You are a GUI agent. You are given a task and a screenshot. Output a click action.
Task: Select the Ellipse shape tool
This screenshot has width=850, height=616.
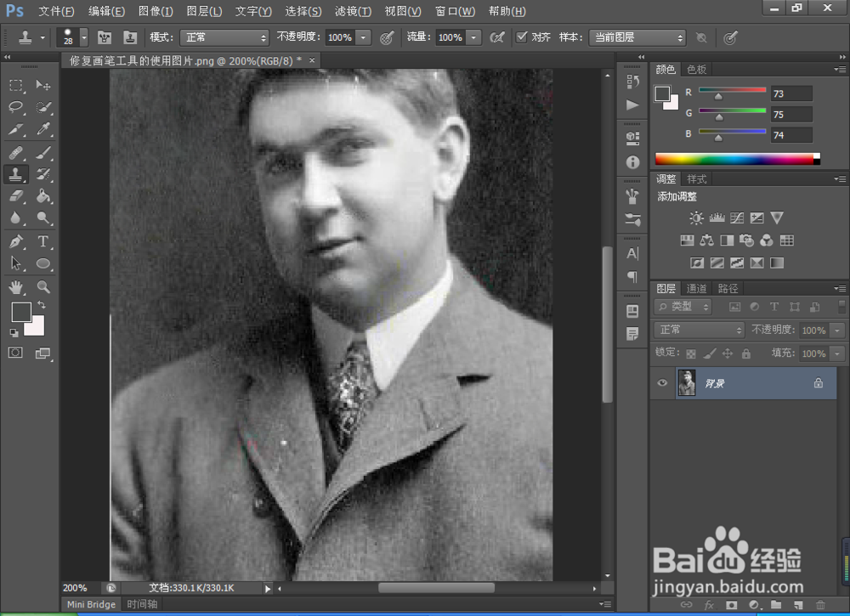[42, 263]
